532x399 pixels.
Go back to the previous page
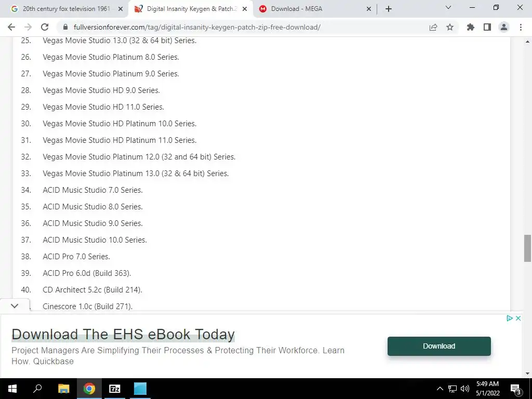click(x=11, y=27)
